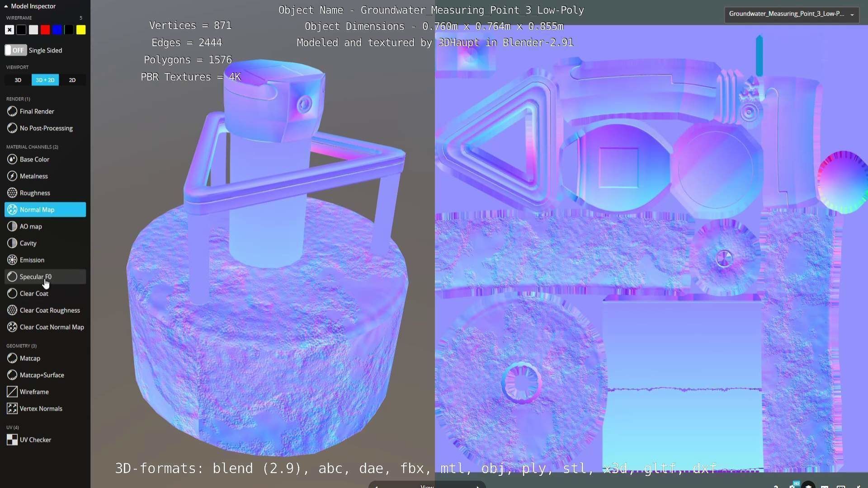The height and width of the screenshot is (488, 868).
Task: Choose the No Post-Processing render icon
Action: tap(12, 128)
